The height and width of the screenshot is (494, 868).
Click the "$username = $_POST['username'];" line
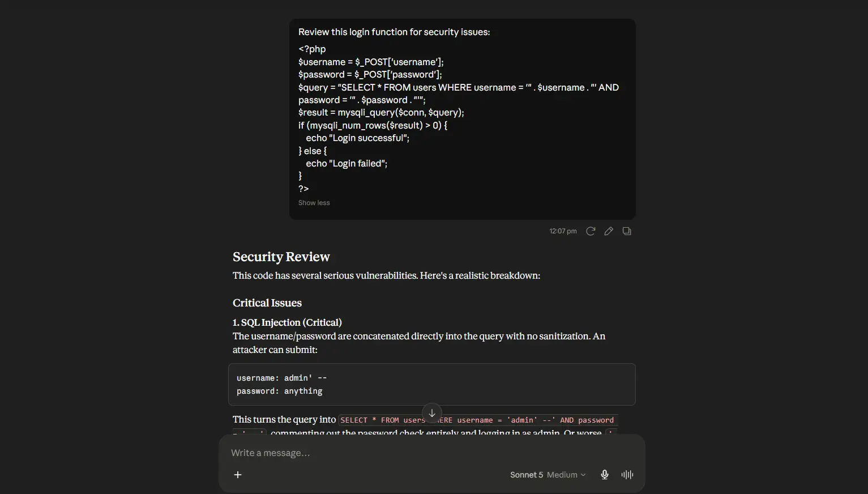pos(371,62)
